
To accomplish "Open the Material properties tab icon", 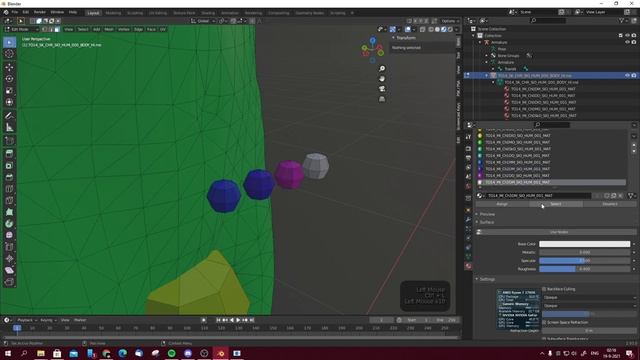I will (468, 266).
